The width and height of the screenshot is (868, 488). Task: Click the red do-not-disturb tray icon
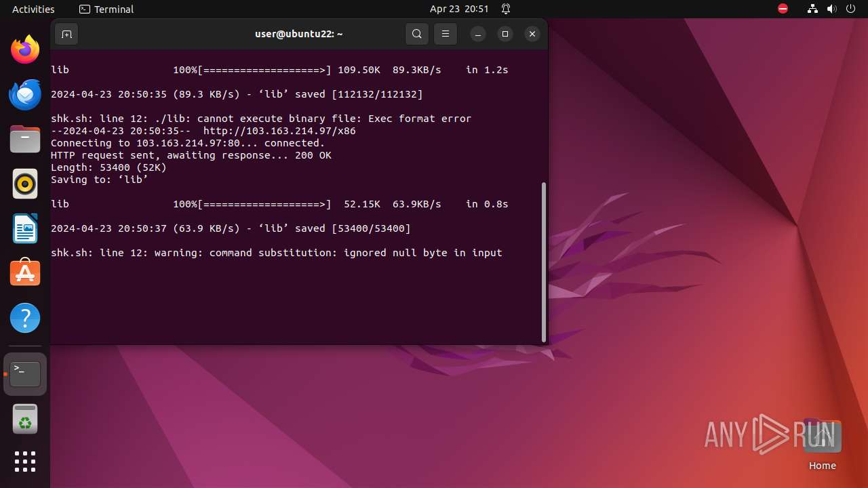(x=783, y=9)
